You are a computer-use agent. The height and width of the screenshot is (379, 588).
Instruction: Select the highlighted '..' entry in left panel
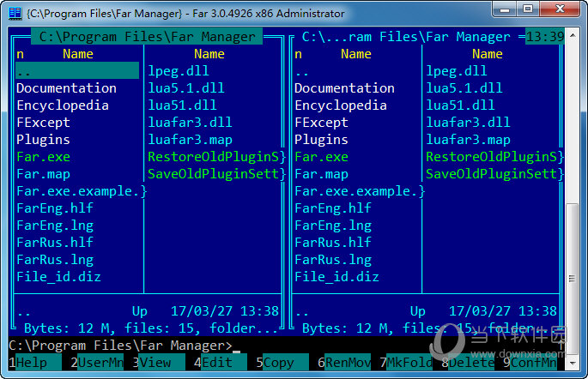[77, 71]
